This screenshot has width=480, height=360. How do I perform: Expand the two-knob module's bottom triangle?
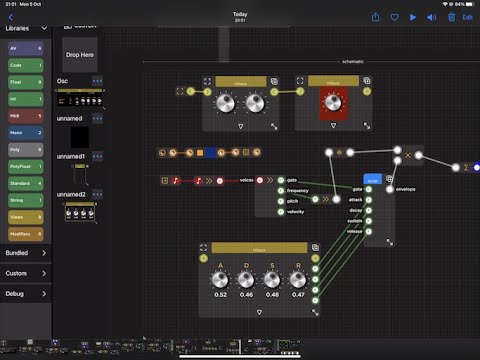tap(240, 126)
